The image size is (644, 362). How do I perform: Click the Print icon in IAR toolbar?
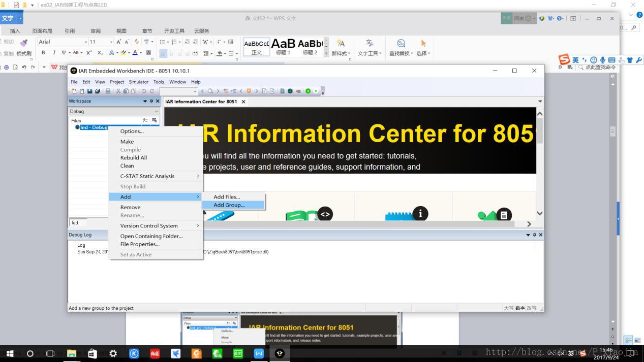point(108,91)
